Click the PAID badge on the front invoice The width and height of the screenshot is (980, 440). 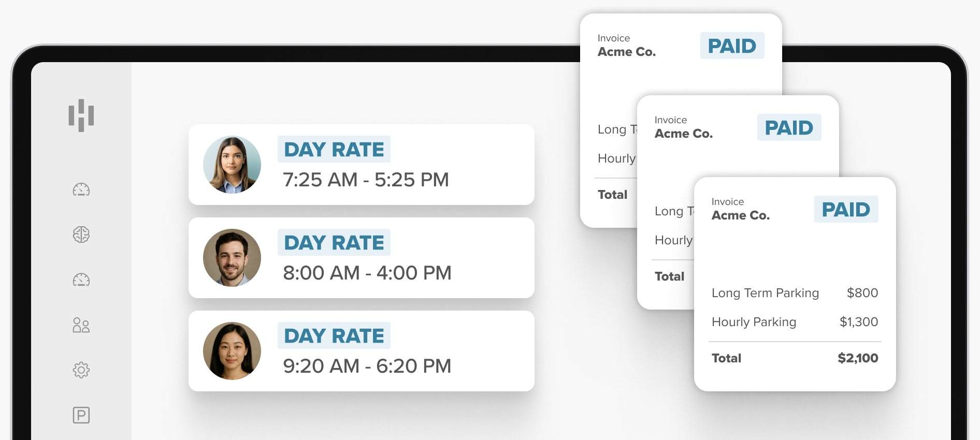(x=846, y=209)
